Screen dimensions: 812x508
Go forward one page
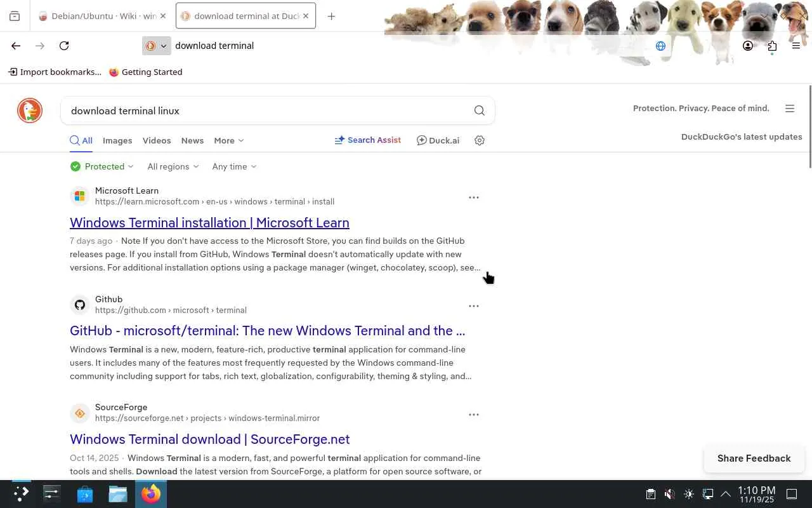40,46
